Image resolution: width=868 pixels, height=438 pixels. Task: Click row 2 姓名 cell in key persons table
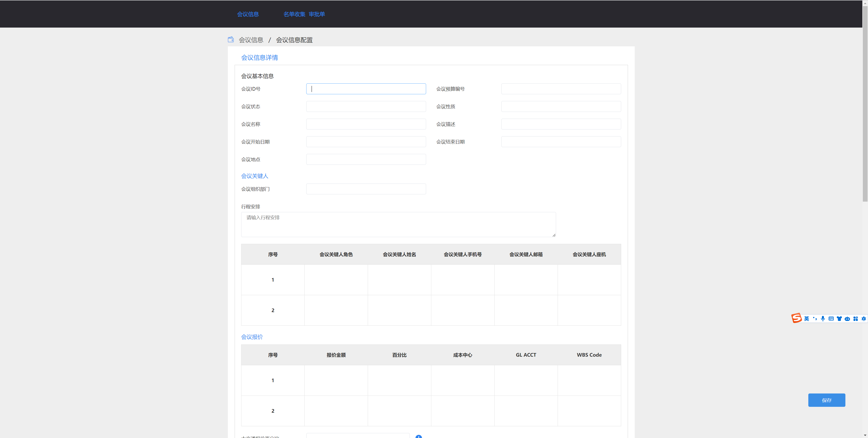pyautogui.click(x=399, y=310)
